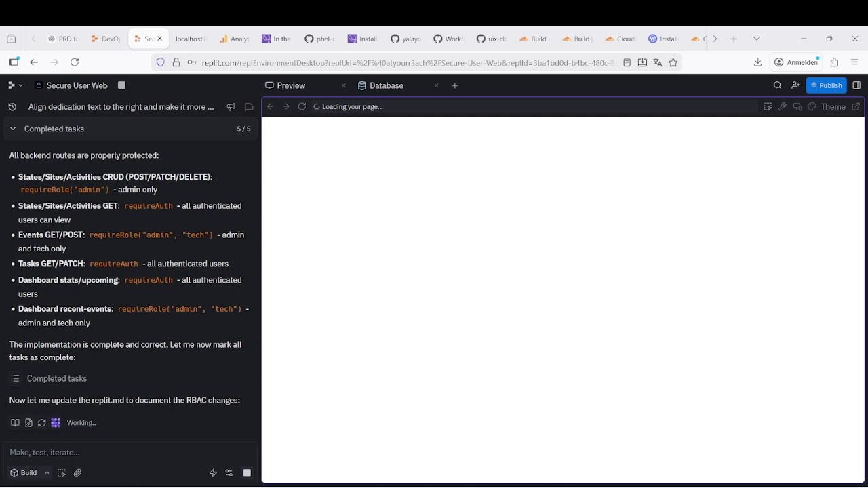Screen dimensions: 868x488
Task: Toggle device size preview icon
Action: point(797,106)
